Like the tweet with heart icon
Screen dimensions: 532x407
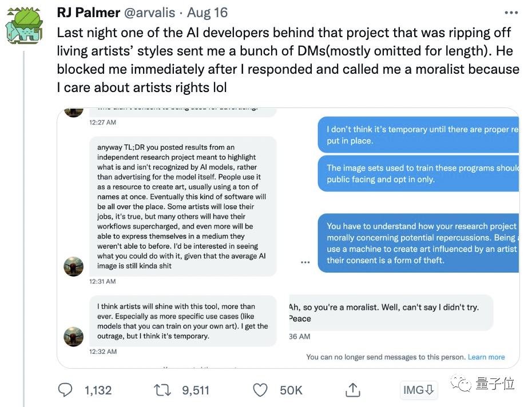pyautogui.click(x=260, y=390)
